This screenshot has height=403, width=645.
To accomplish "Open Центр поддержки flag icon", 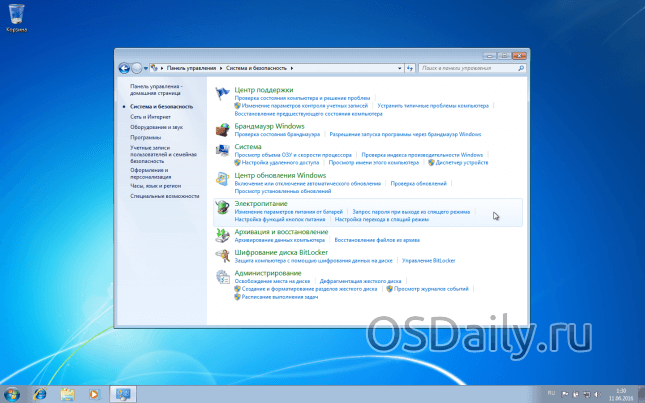I will 222,94.
